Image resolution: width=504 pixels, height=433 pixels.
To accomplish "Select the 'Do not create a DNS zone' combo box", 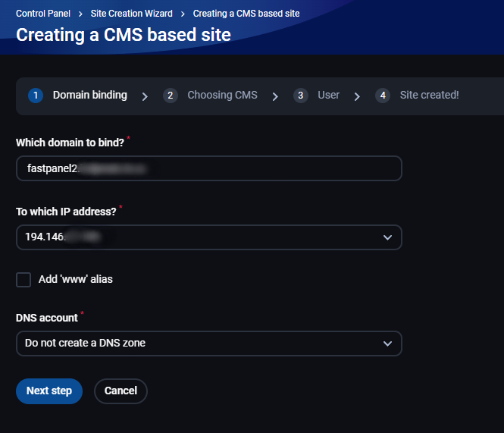I will [x=209, y=344].
